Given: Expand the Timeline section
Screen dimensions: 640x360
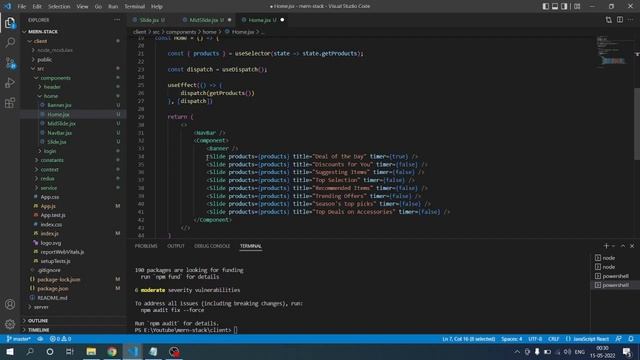Looking at the screenshot, I should 39,330.
